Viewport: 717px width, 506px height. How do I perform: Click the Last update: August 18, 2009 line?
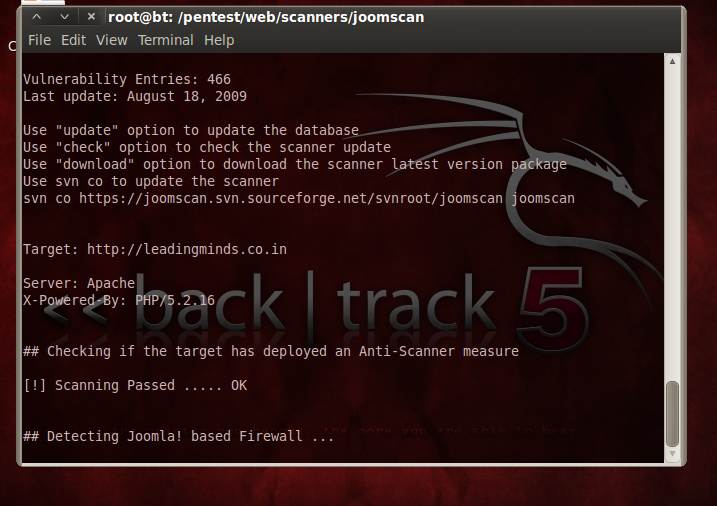click(135, 96)
